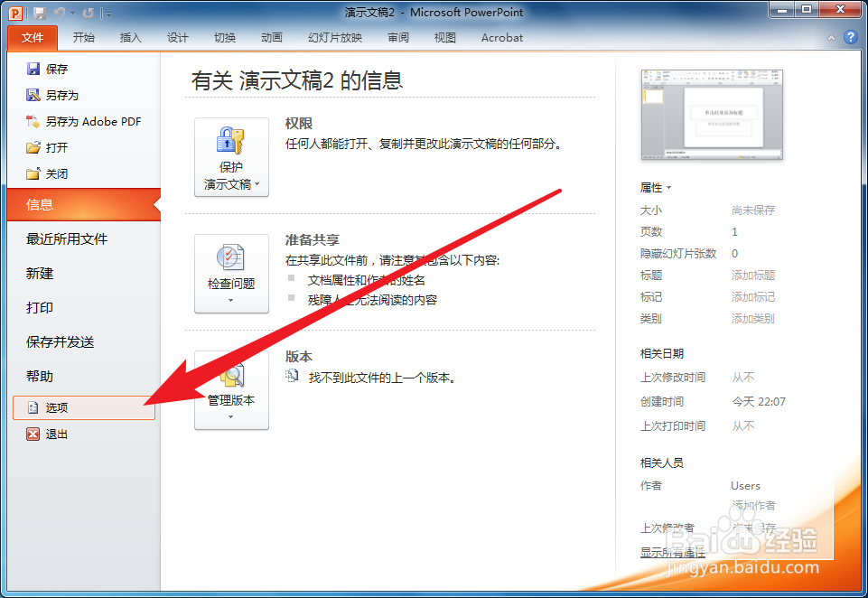Viewport: 868px width, 598px height.
Task: Minimize the PowerPoint window
Action: (782, 10)
